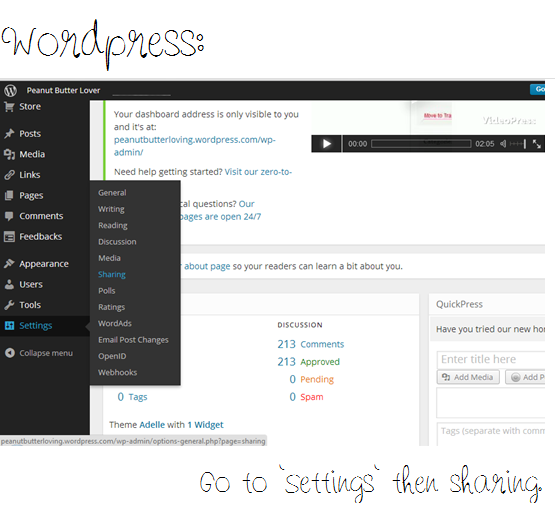Click the Add Poll button in QuickPress
The width and height of the screenshot is (555, 511).
point(525,377)
